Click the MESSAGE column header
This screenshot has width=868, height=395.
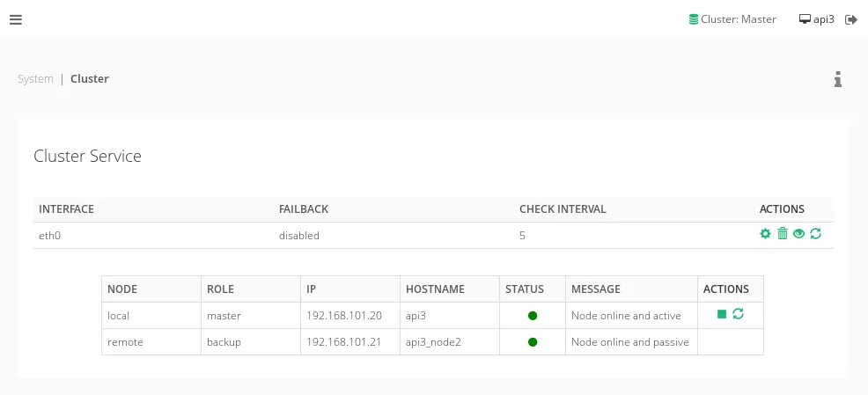pyautogui.click(x=596, y=289)
